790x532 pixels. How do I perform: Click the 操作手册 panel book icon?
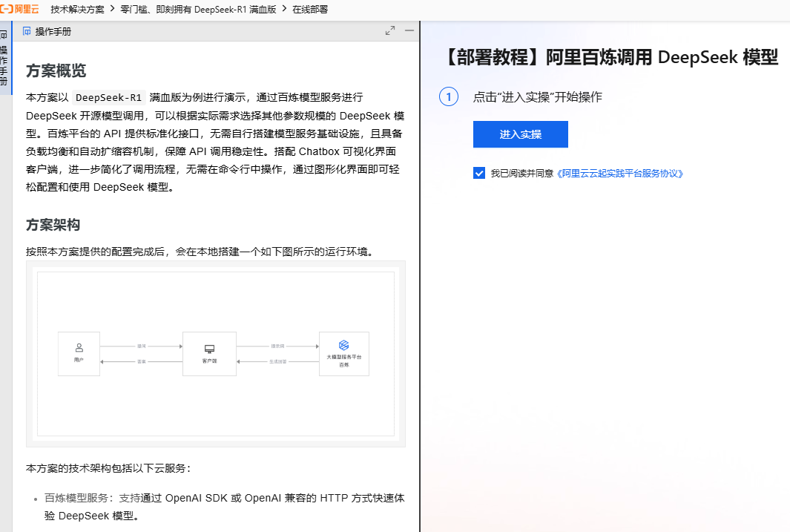[x=27, y=31]
